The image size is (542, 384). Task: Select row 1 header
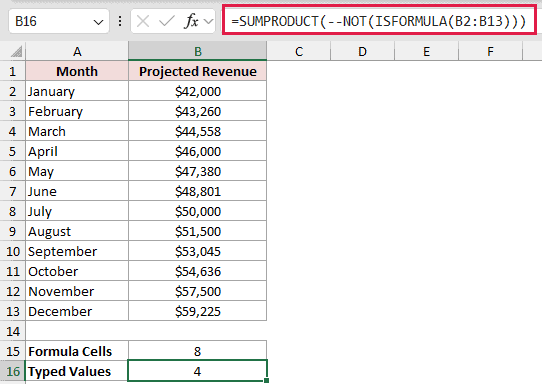click(13, 71)
